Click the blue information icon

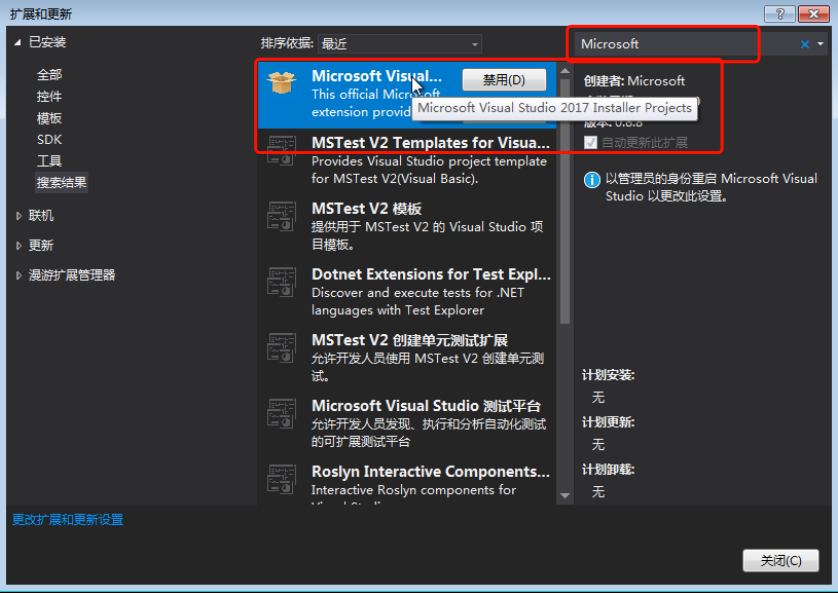(x=592, y=180)
